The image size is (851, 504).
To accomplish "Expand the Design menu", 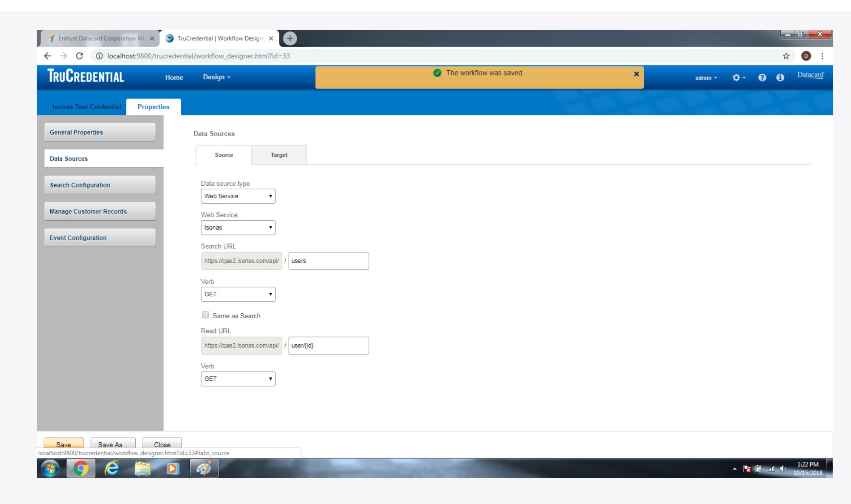I will [217, 77].
